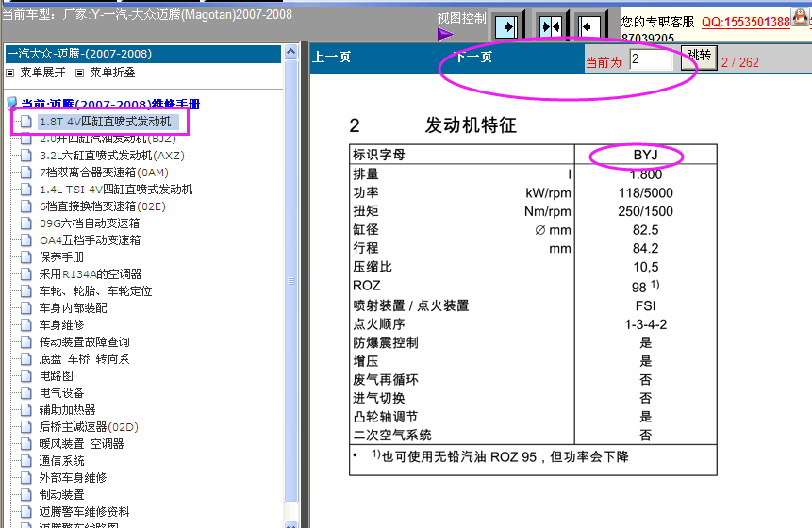Click the QQ penguin avatar icon

(800, 16)
